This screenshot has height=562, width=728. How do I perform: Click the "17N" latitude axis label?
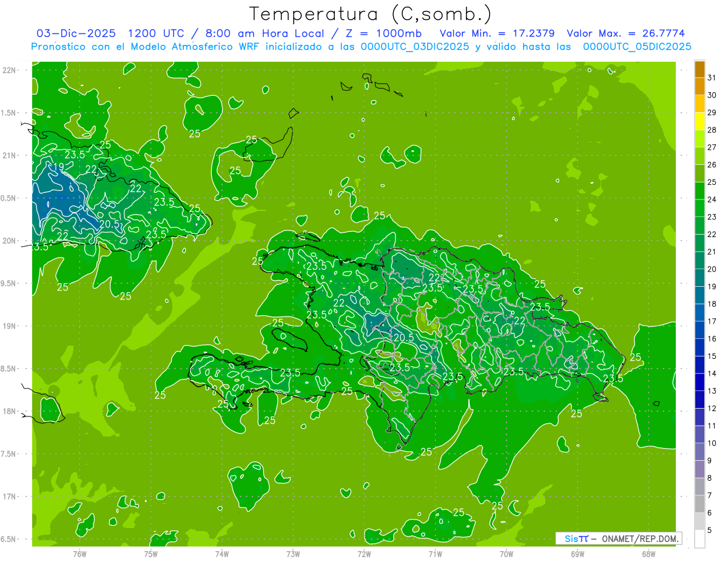10,497
